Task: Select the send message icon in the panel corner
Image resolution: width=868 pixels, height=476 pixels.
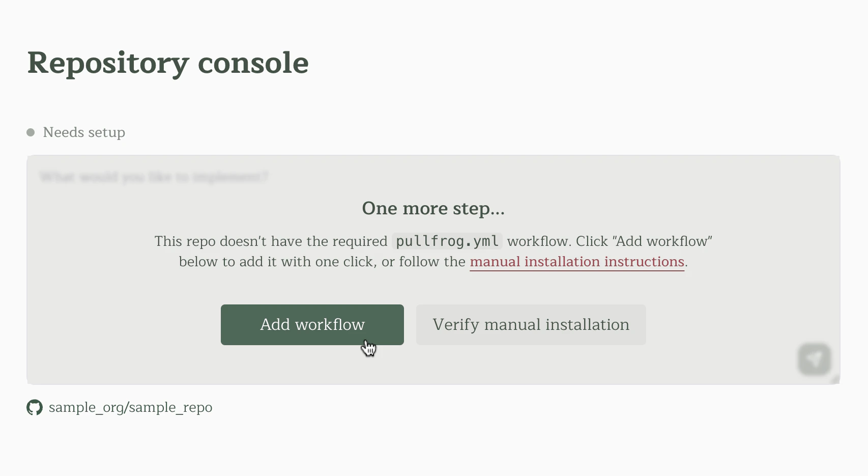Action: tap(814, 359)
